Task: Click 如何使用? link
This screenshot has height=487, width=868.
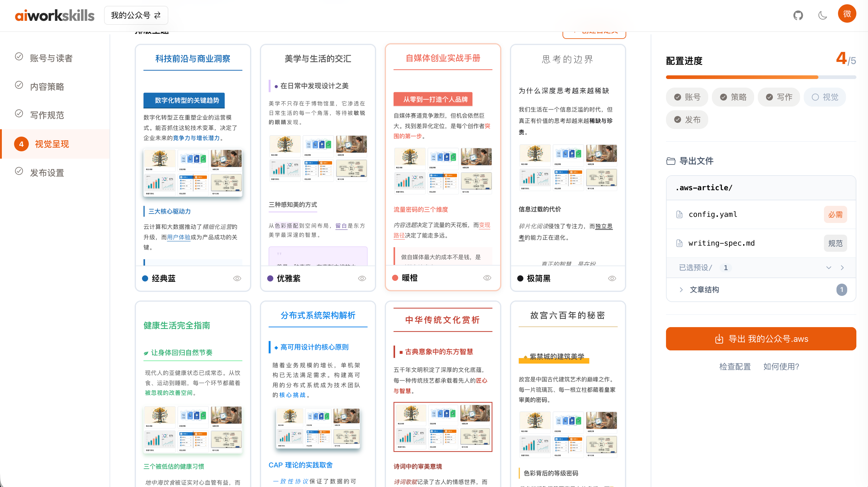Action: (781, 367)
